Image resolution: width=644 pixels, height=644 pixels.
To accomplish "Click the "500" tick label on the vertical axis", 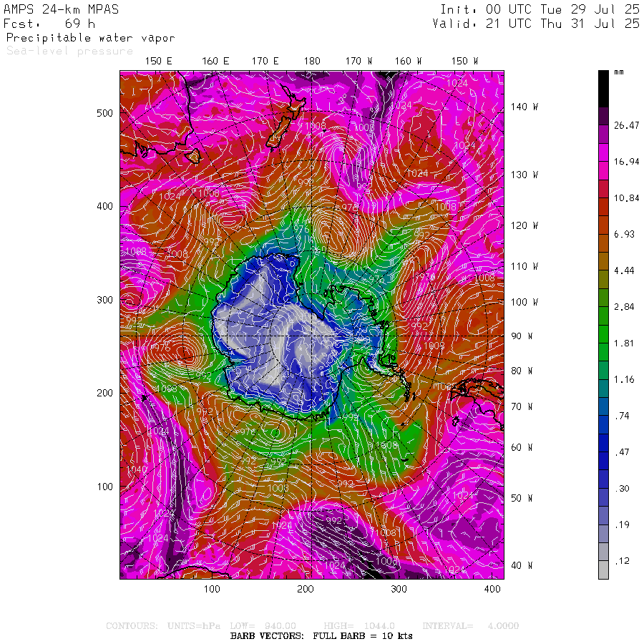I will (104, 113).
